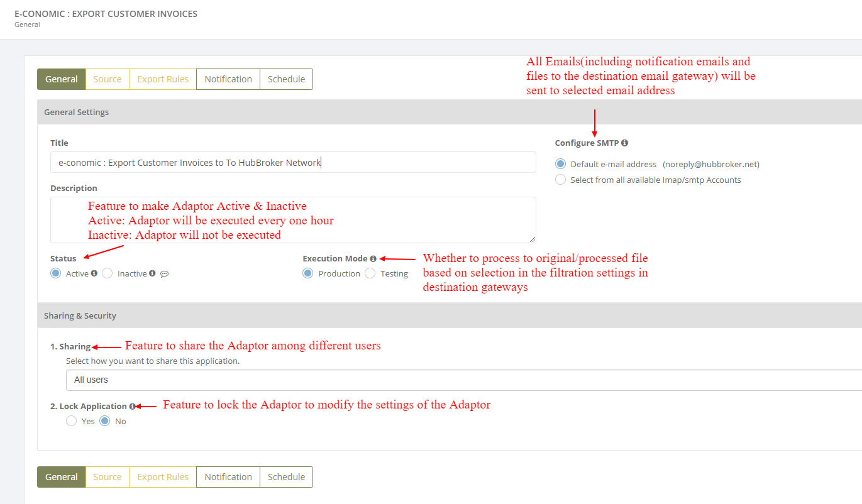Click info icon beside Active status
862x504 pixels.
click(x=94, y=273)
